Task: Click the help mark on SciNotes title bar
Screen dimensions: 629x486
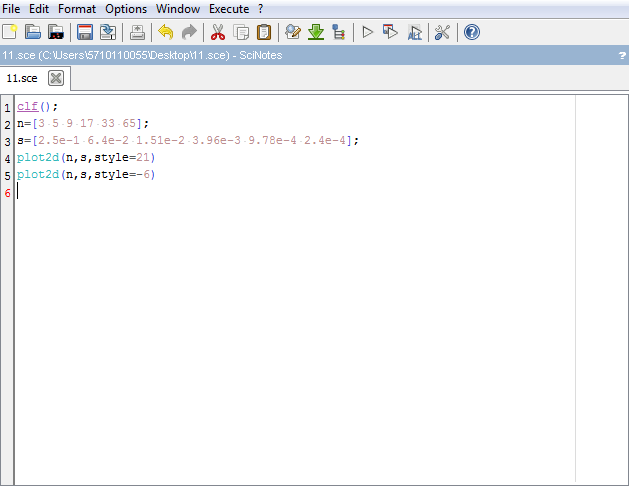Action: [x=622, y=55]
